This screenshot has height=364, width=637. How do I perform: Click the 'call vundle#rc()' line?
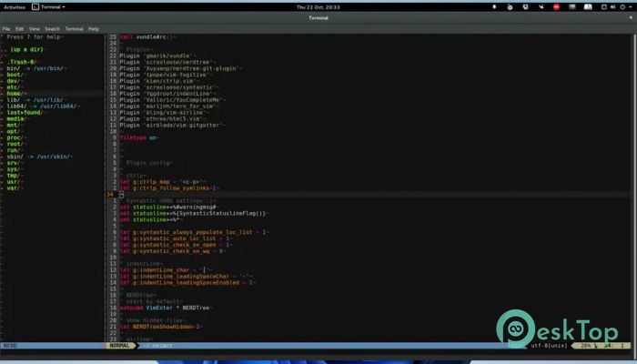point(147,37)
